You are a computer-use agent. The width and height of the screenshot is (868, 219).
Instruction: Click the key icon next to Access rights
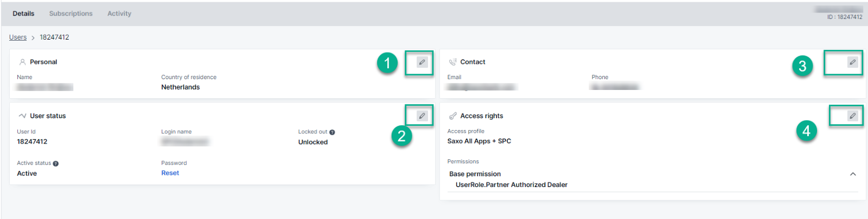[x=452, y=116]
